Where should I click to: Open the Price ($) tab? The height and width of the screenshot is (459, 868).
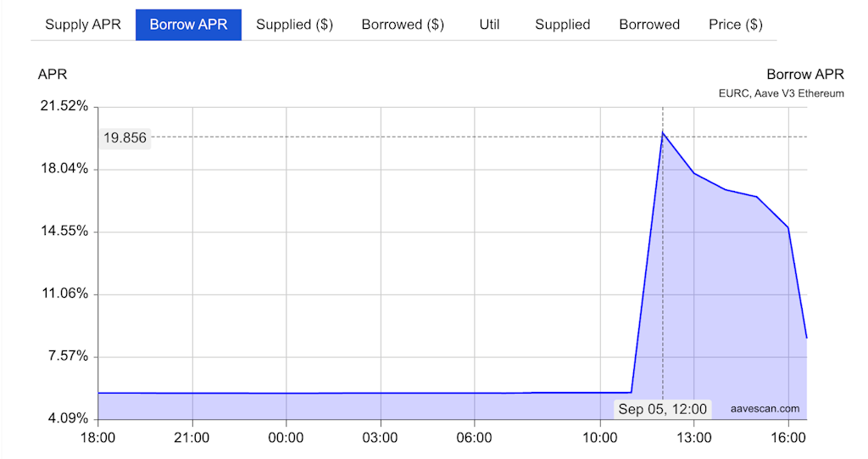[736, 25]
